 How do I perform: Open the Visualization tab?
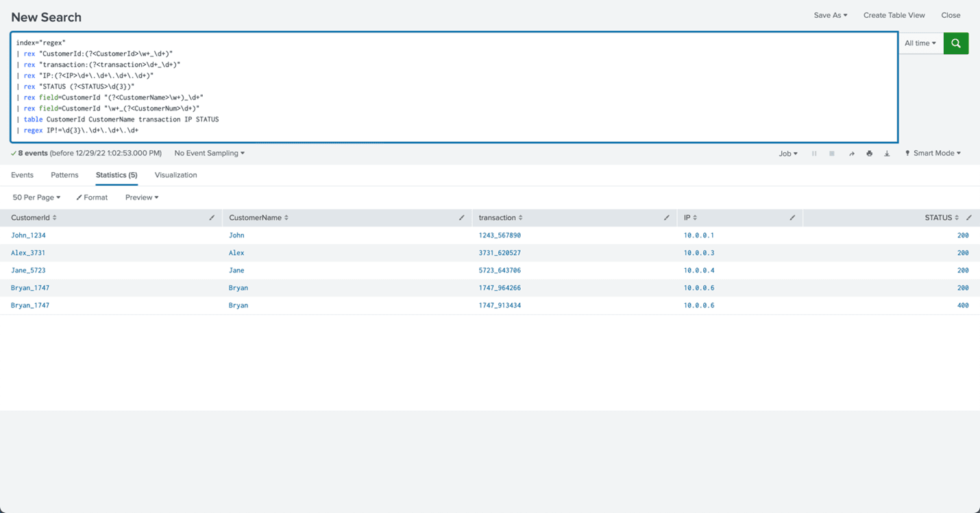pos(175,175)
